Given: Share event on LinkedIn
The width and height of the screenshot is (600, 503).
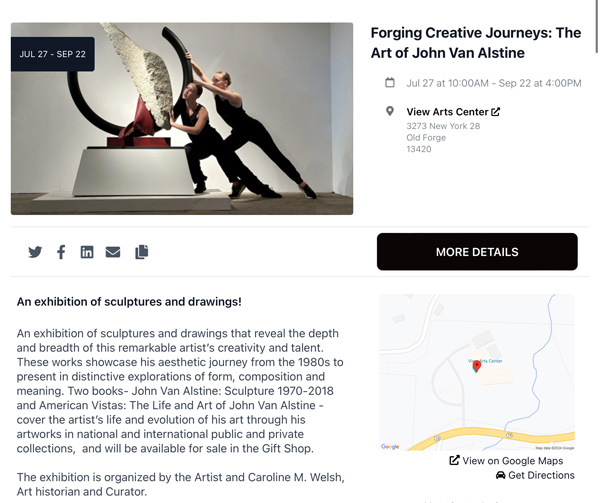Looking at the screenshot, I should pos(87,252).
